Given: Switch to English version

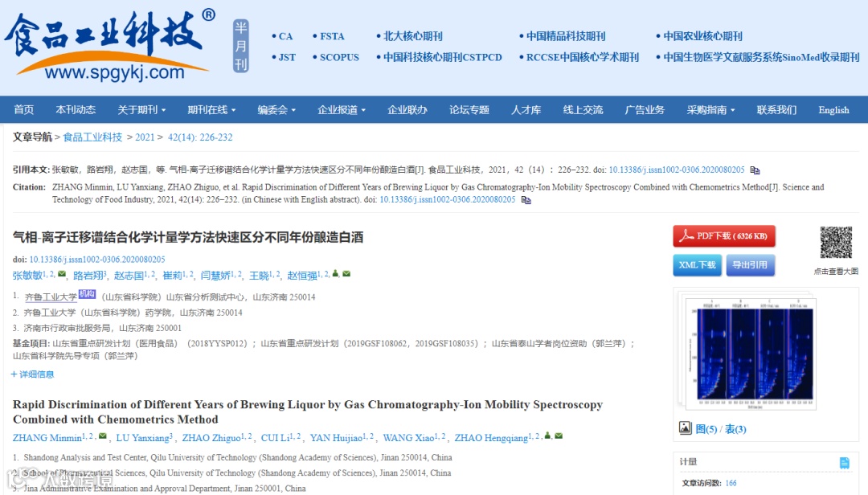Looking at the screenshot, I should [x=833, y=109].
